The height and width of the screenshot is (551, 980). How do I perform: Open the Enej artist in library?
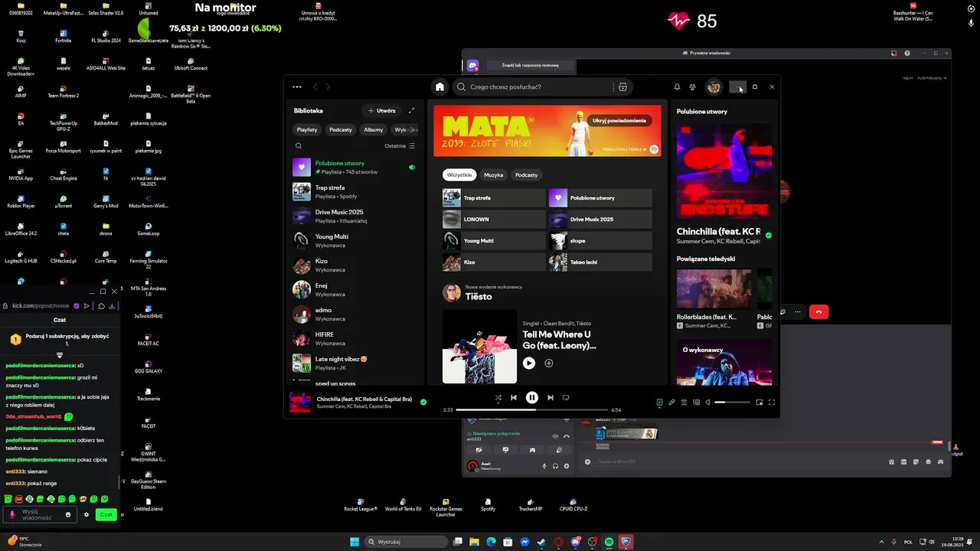click(354, 289)
